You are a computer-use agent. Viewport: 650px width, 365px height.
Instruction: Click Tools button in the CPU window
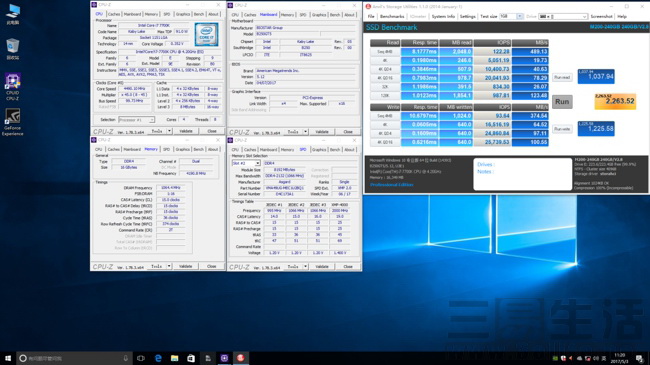[157, 131]
